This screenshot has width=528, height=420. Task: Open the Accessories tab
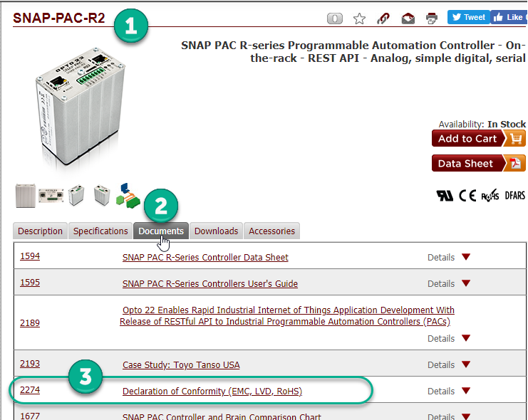271,231
